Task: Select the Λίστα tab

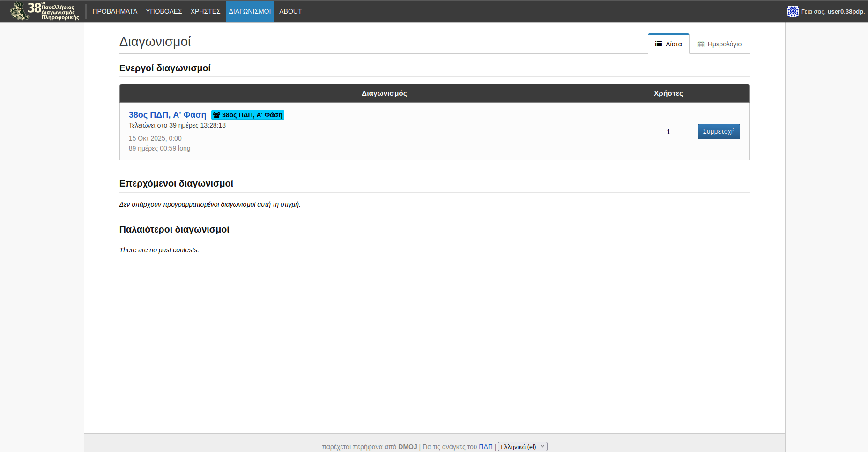Action: [x=668, y=44]
